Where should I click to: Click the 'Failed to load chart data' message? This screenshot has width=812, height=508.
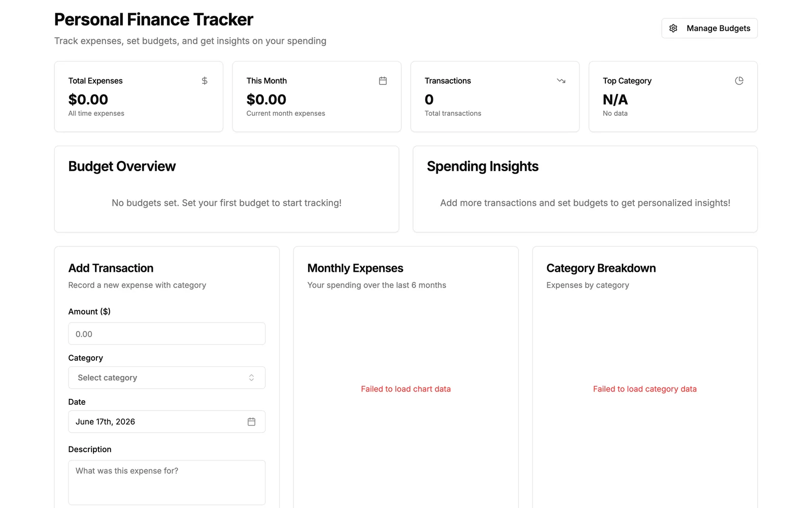(405, 389)
